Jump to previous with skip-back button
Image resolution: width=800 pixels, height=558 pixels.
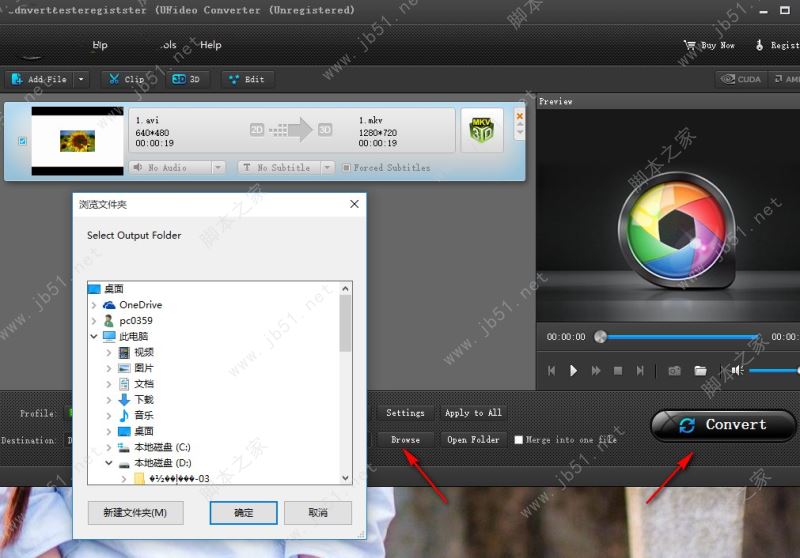[x=552, y=371]
